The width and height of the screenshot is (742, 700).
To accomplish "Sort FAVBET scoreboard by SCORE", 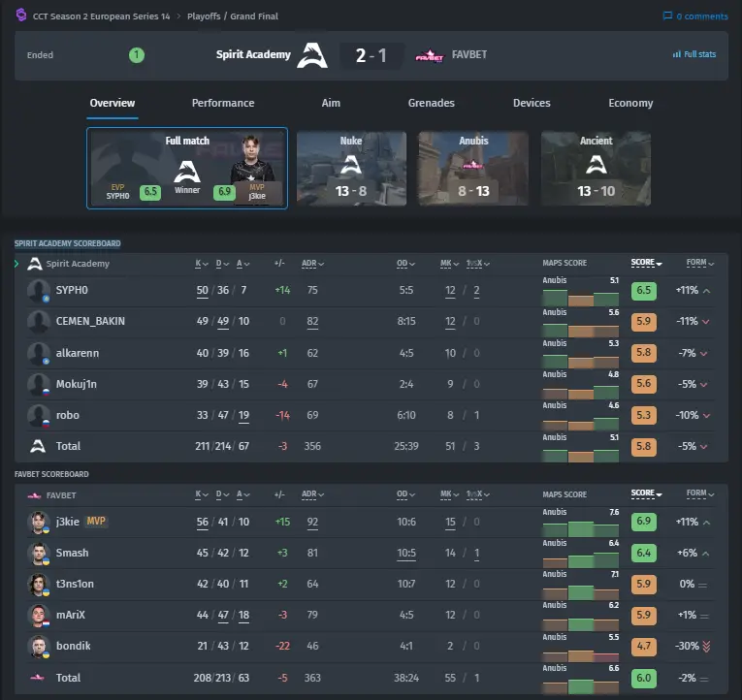I will click(646, 493).
